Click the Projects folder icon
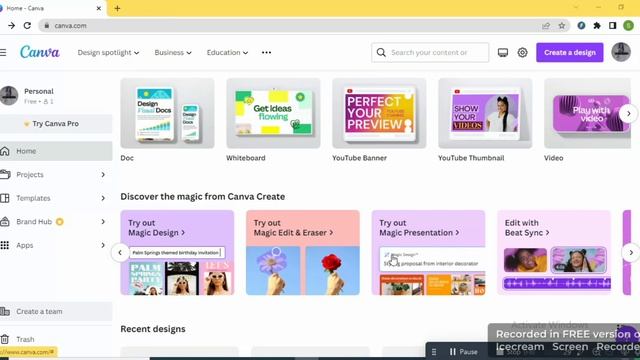 click(x=5, y=175)
